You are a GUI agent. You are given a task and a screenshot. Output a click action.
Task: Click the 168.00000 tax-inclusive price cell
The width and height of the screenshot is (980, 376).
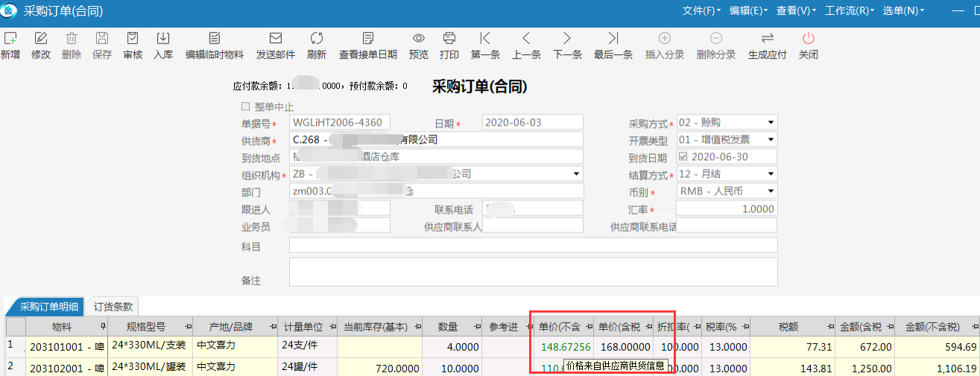[x=623, y=347]
